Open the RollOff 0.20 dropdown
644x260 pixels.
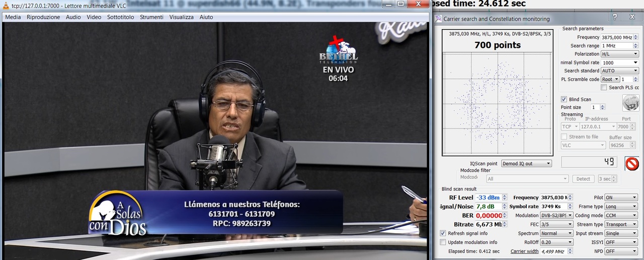(x=556, y=242)
